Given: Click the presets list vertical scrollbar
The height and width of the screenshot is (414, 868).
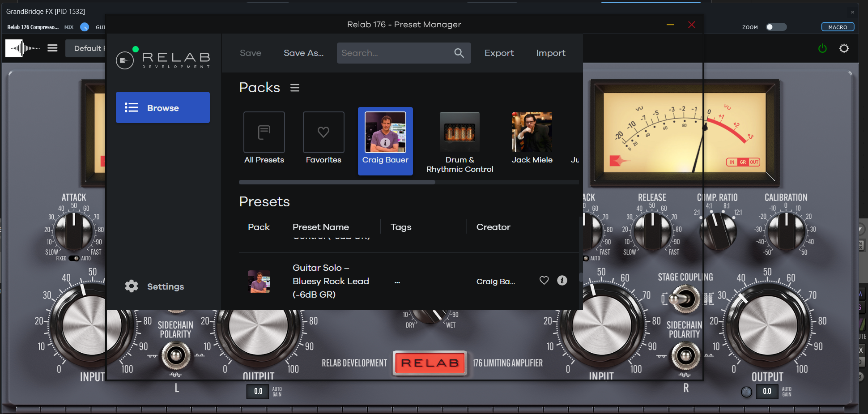Looking at the screenshot, I should coord(581,277).
